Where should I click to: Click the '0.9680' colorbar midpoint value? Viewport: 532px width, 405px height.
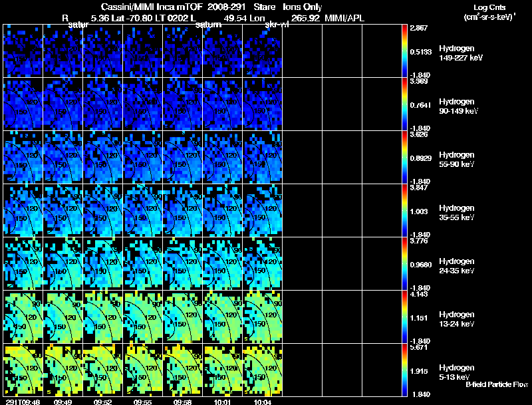421,265
